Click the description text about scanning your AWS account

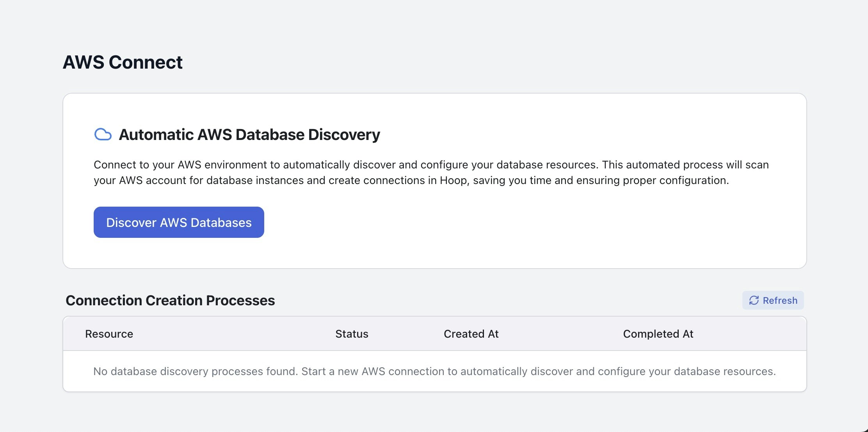coord(430,172)
